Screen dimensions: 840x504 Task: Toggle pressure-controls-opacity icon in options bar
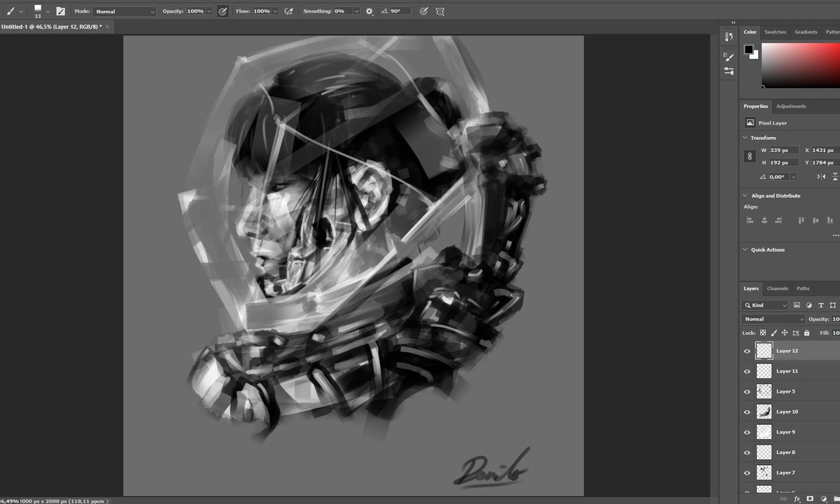(x=223, y=10)
